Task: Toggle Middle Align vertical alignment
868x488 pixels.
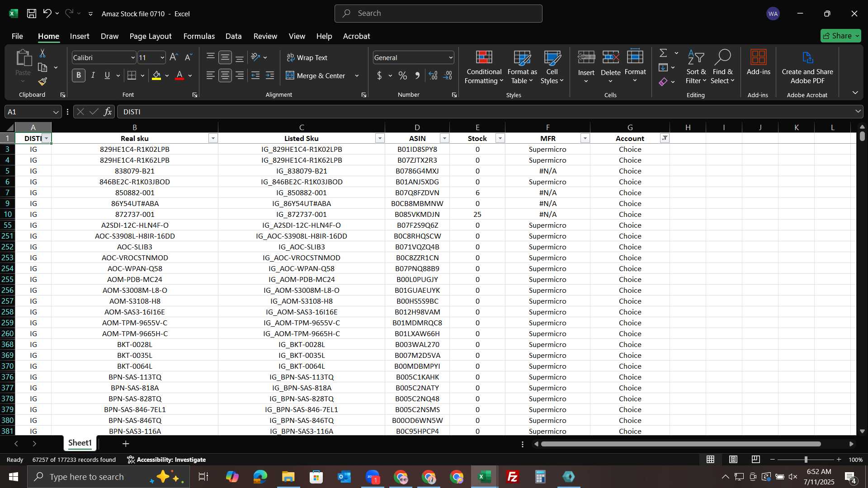Action: click(x=225, y=57)
